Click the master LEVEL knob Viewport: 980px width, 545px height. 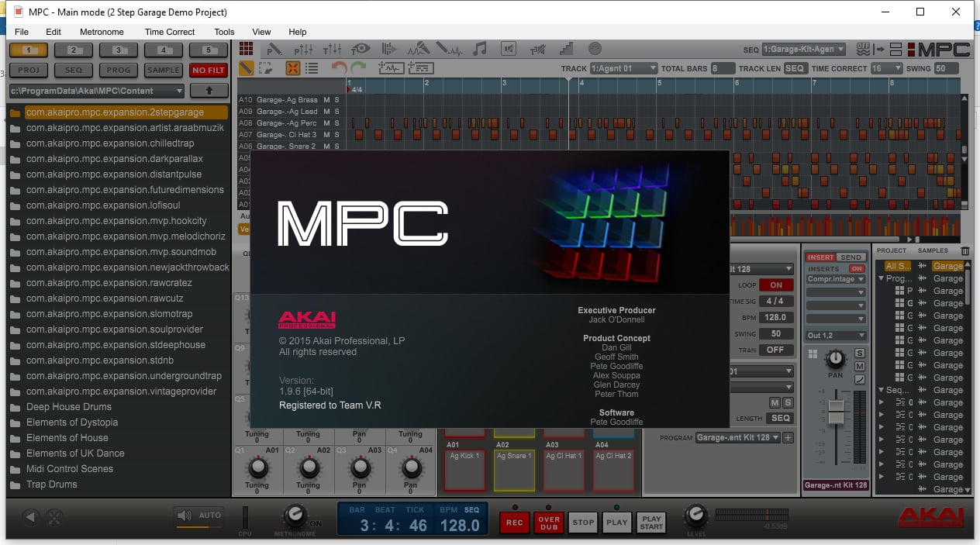695,515
